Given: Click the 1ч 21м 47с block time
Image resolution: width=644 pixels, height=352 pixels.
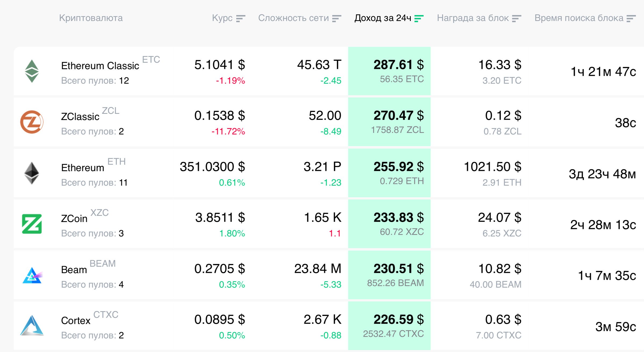Looking at the screenshot, I should point(603,72).
